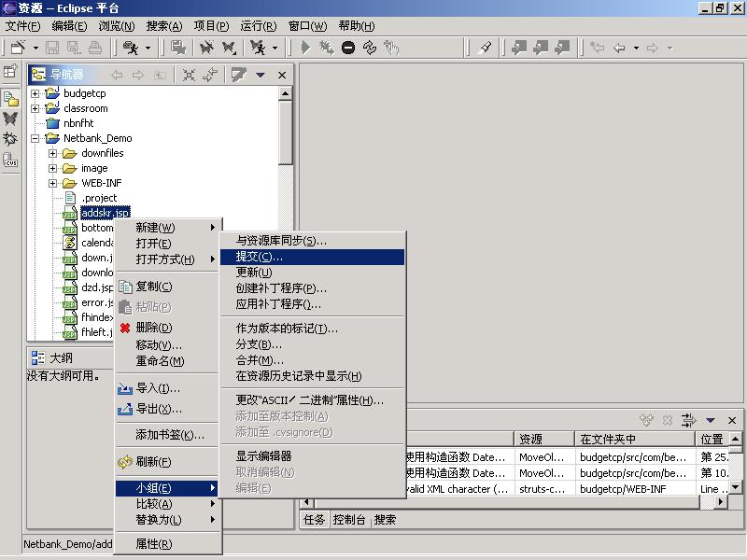Screen dimensions: 747x560
Task: Switch to the butterfly perspective sidebar icon
Action: pyautogui.click(x=10, y=119)
